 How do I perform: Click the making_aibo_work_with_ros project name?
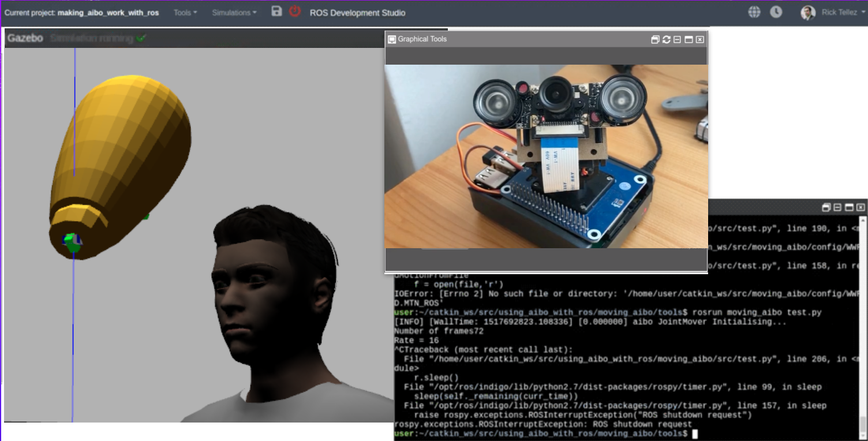(x=108, y=13)
